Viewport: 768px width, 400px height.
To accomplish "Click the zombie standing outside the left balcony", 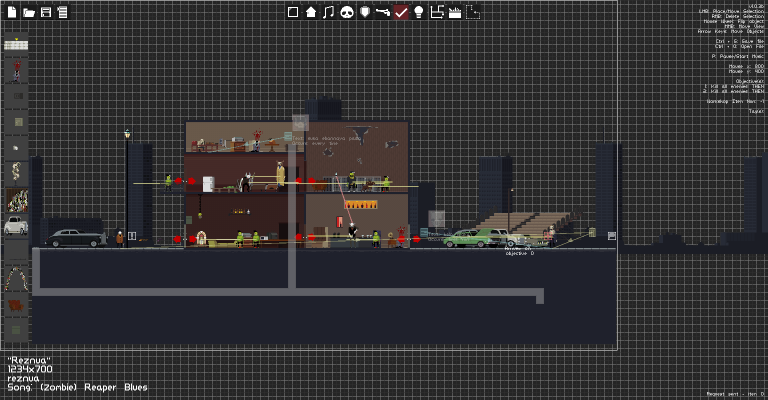I will (168, 183).
